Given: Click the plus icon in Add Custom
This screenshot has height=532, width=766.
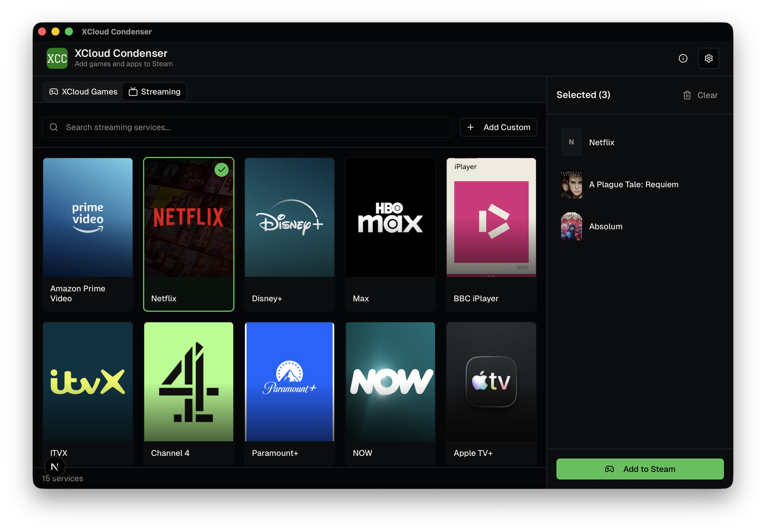Looking at the screenshot, I should click(x=470, y=127).
